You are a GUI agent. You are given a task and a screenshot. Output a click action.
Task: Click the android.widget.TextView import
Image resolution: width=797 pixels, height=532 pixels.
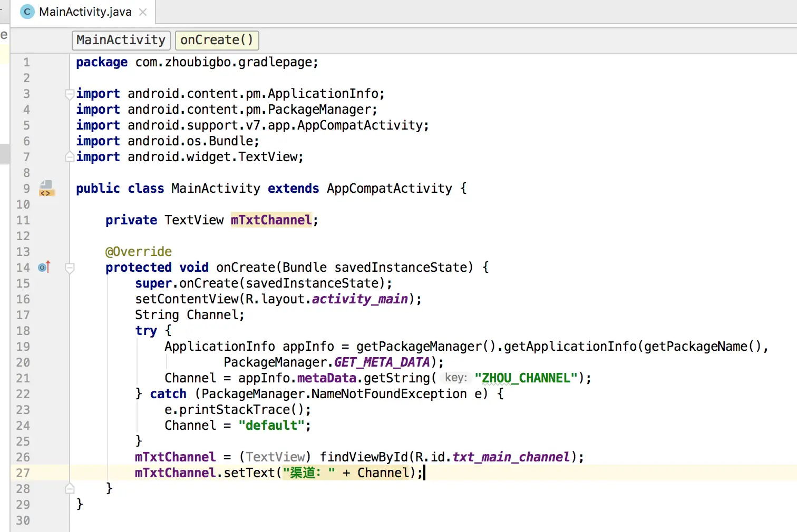(x=212, y=157)
